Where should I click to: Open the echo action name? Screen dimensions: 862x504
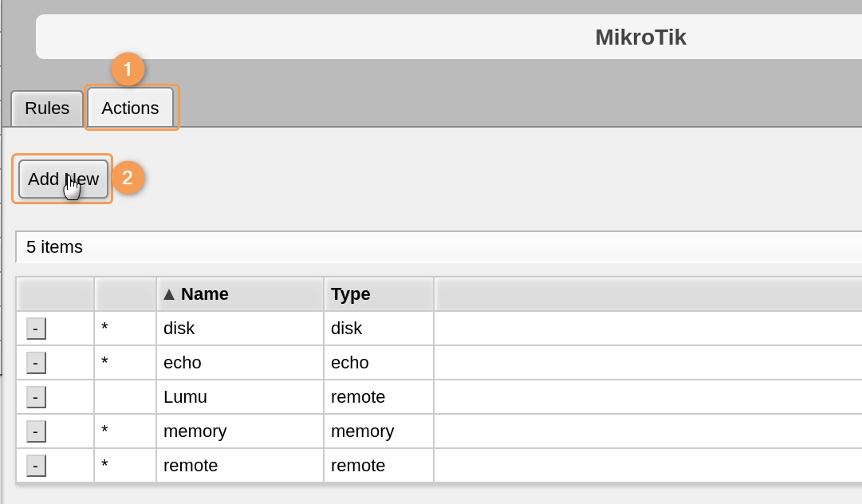pos(183,363)
